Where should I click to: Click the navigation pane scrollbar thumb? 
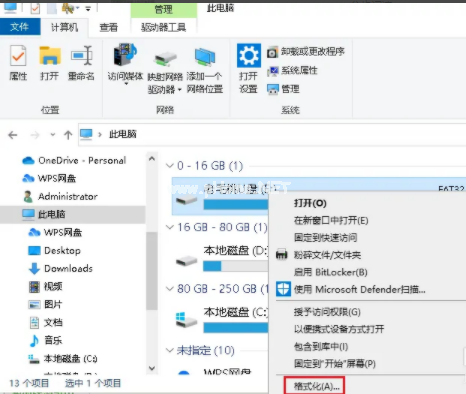152,271
